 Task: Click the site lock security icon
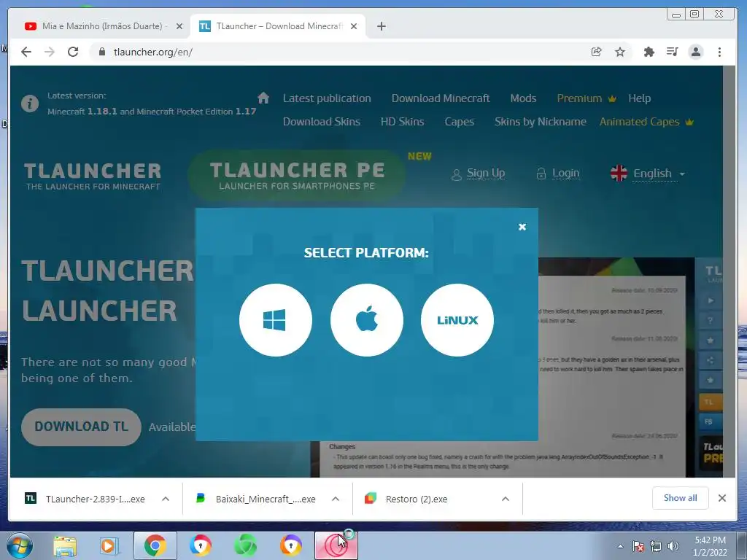pyautogui.click(x=101, y=52)
